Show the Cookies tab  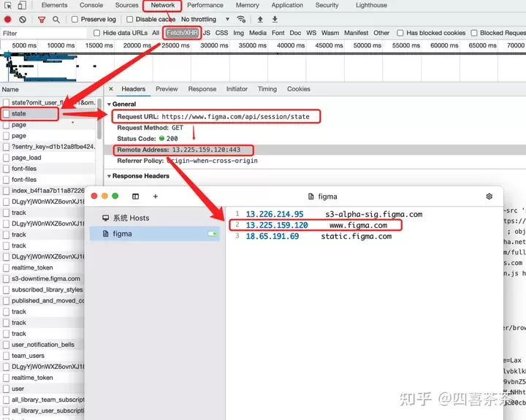coord(299,89)
